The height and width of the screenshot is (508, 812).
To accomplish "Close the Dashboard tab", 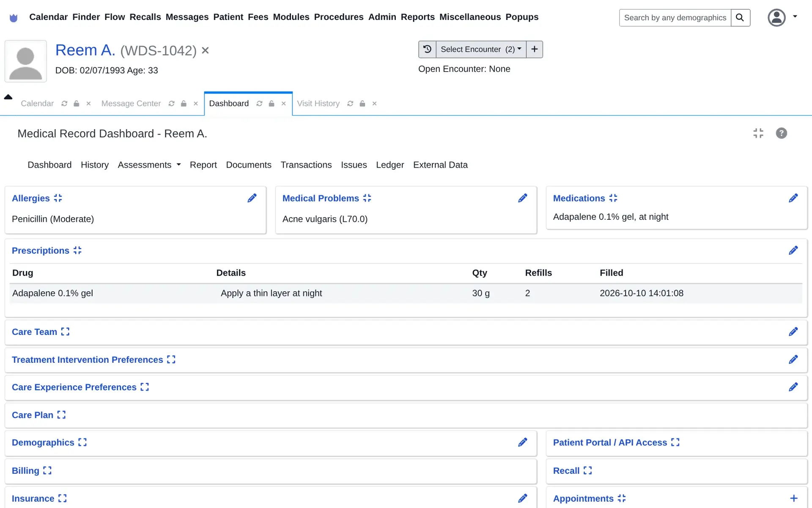I will [x=284, y=103].
